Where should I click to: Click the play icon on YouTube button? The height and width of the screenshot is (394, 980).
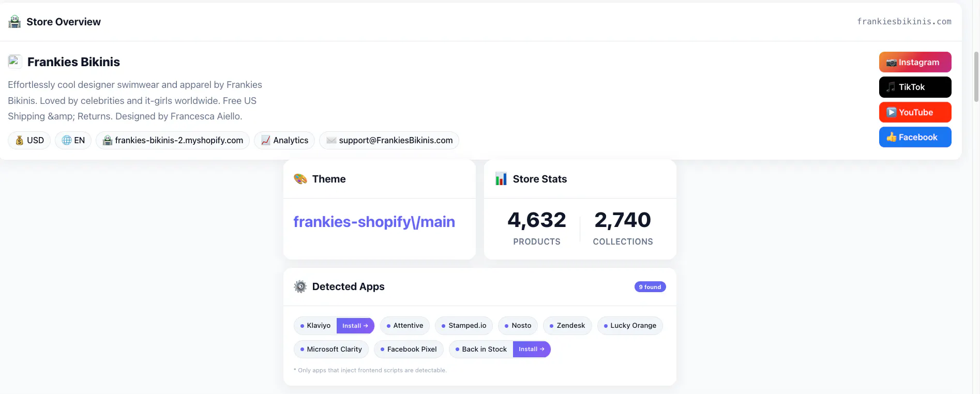tap(891, 112)
